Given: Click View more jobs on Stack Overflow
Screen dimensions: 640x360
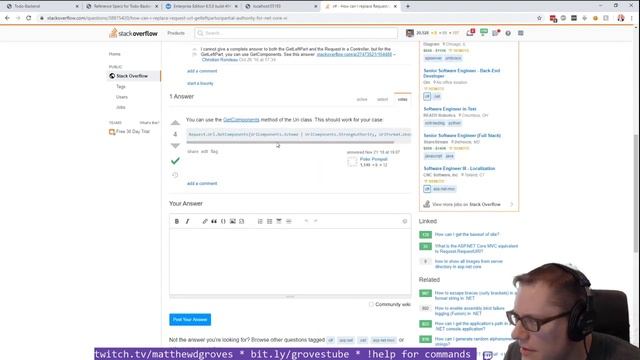Looking at the screenshot, I should coord(466,204).
